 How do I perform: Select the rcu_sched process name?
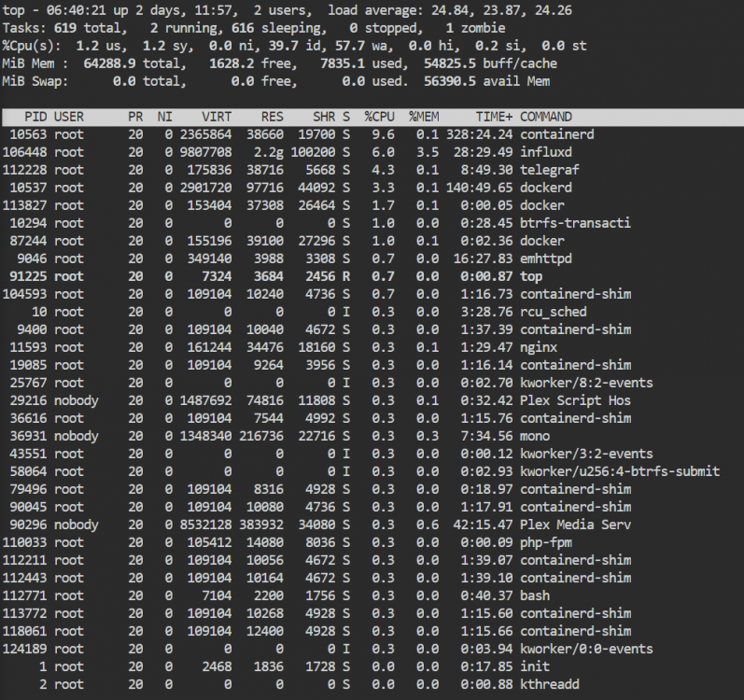point(554,312)
